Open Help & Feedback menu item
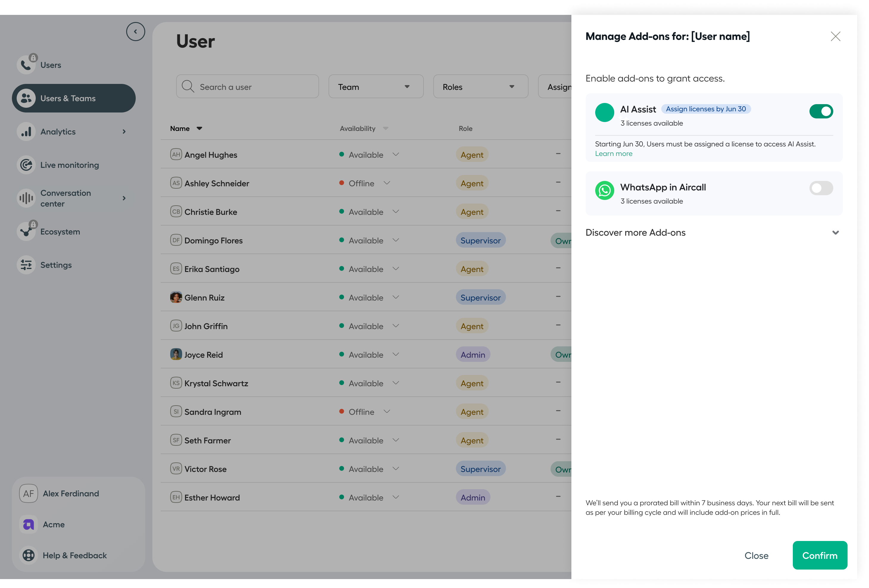The image size is (869, 588). pos(75,556)
